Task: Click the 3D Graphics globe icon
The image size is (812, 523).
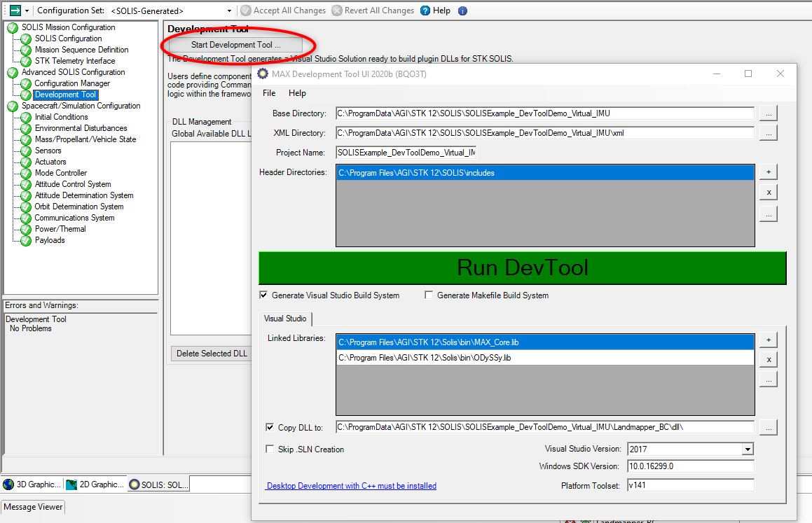Action: click(8, 484)
